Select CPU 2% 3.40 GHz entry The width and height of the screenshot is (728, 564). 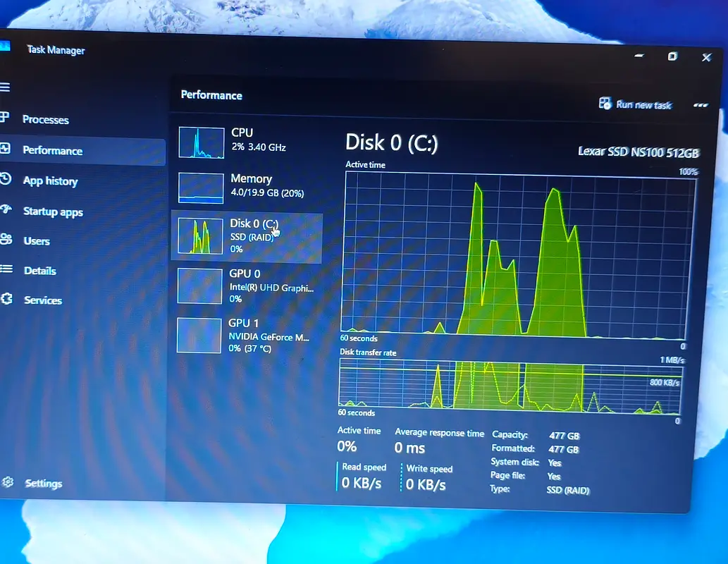pos(247,141)
